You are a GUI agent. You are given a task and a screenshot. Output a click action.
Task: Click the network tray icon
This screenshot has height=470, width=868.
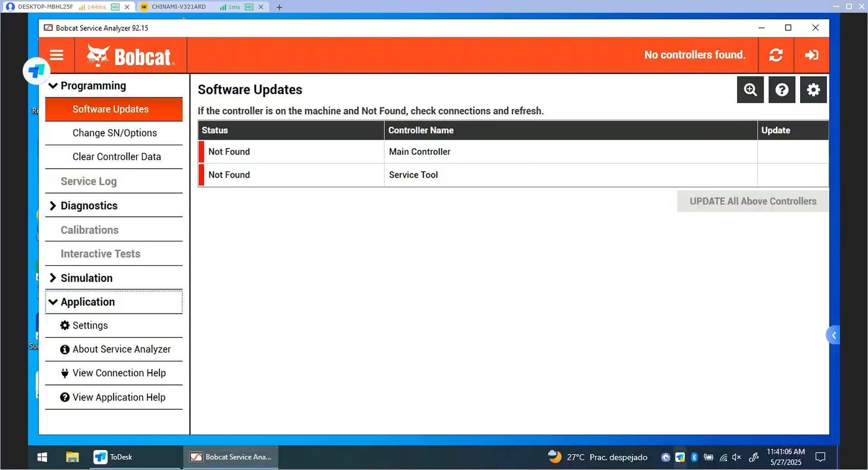point(723,457)
